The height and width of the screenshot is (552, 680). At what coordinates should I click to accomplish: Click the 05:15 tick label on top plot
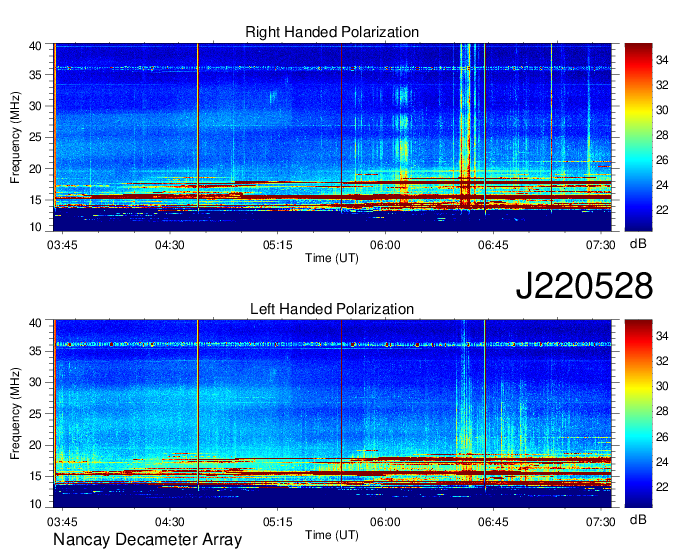tap(278, 245)
